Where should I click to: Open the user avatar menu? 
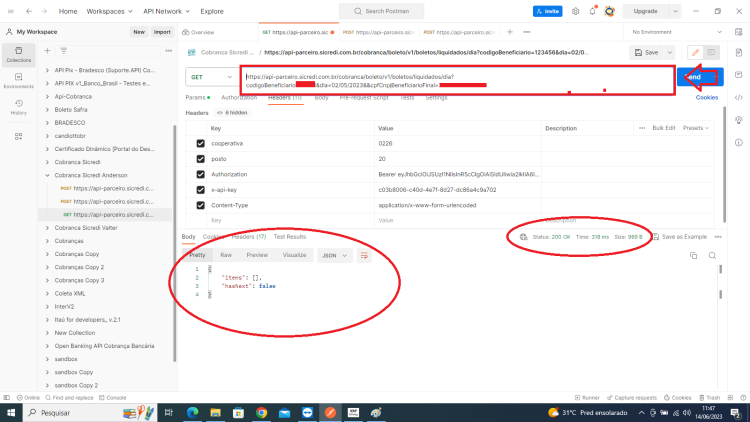coord(609,11)
